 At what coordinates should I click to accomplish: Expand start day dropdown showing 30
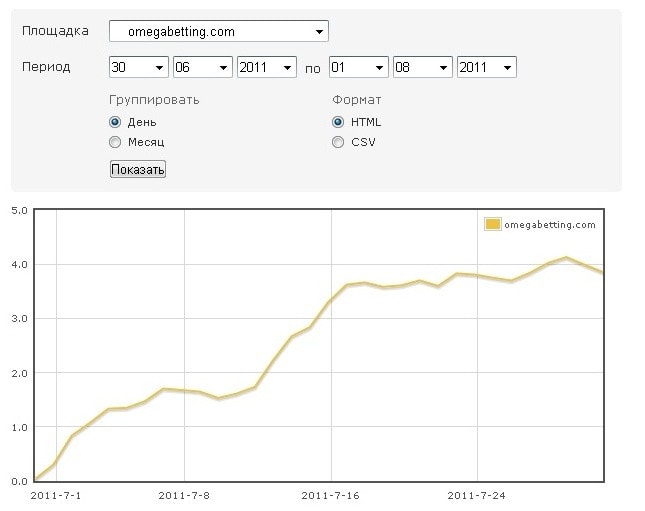[138, 67]
